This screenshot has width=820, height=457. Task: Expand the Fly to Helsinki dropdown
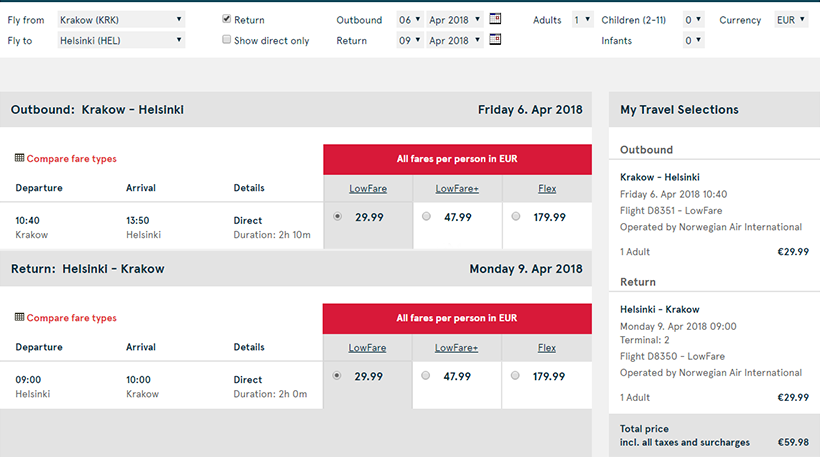click(x=121, y=40)
